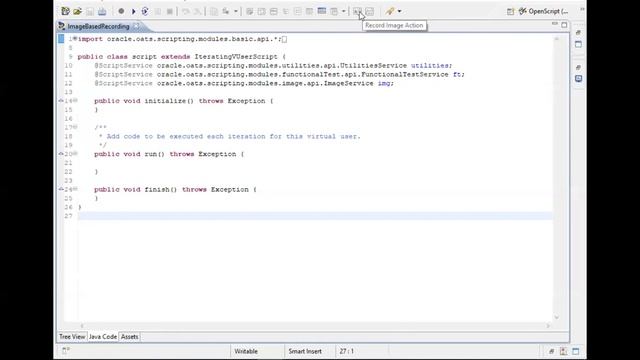Click the Playback arrow button

(x=133, y=11)
